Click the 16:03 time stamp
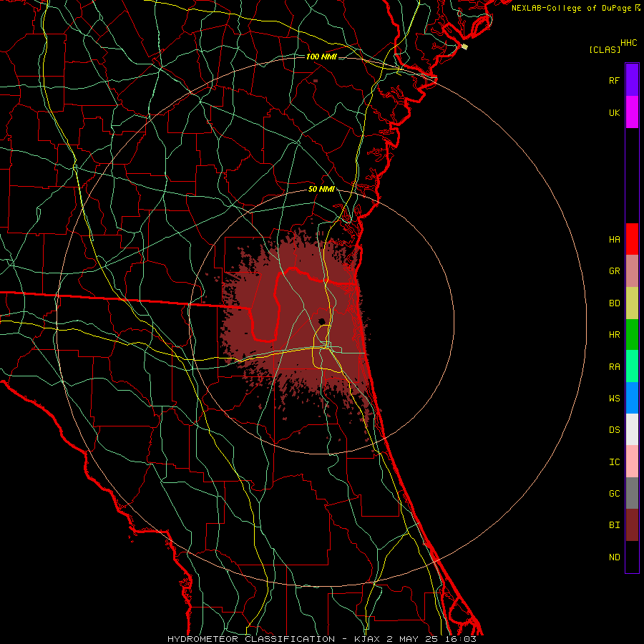 tap(462, 639)
